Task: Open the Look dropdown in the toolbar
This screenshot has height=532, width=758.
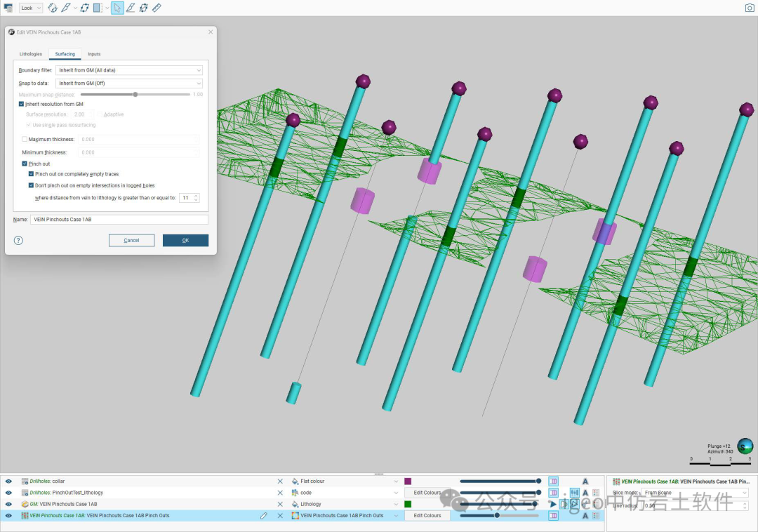Action: (x=31, y=8)
